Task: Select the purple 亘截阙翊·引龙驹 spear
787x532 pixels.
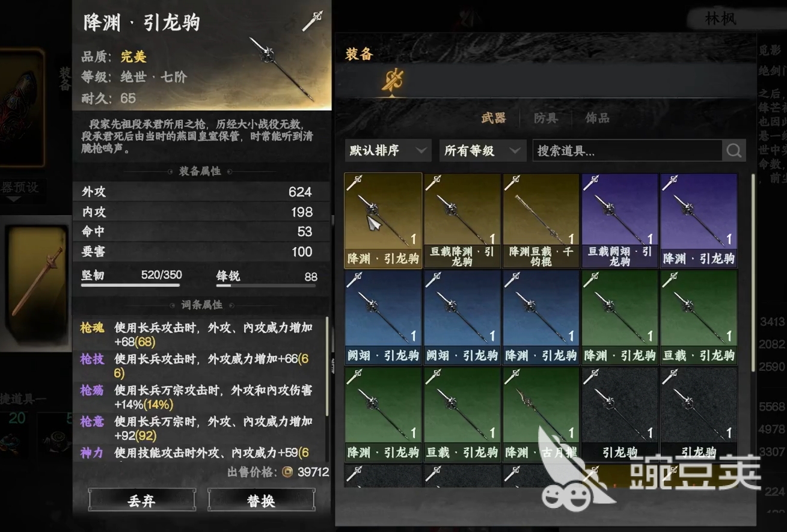Action: [x=620, y=221]
